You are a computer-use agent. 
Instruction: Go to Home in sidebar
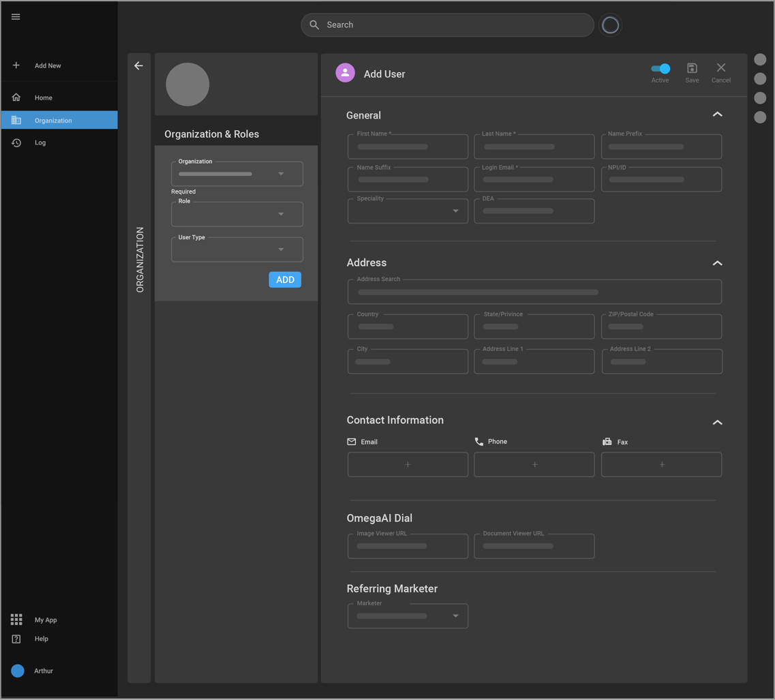(44, 97)
